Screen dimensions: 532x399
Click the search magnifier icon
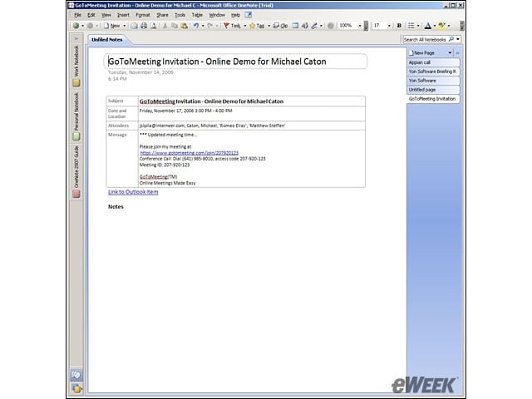[x=451, y=39]
